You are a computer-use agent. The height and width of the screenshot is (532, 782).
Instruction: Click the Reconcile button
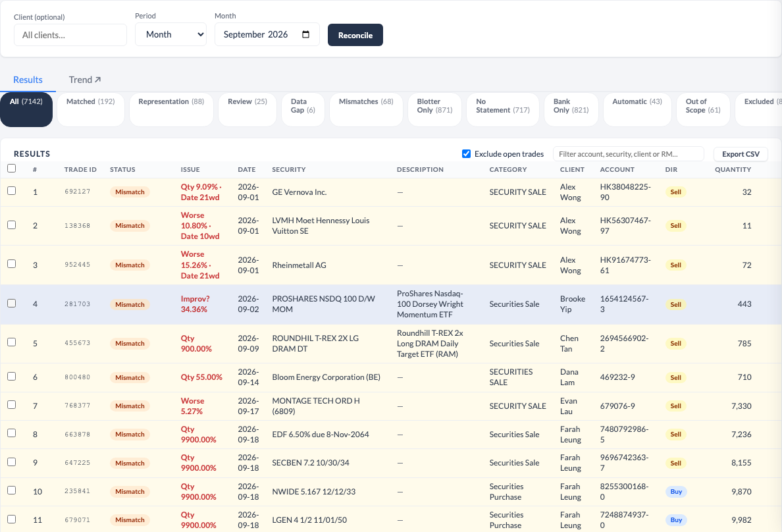(x=355, y=35)
